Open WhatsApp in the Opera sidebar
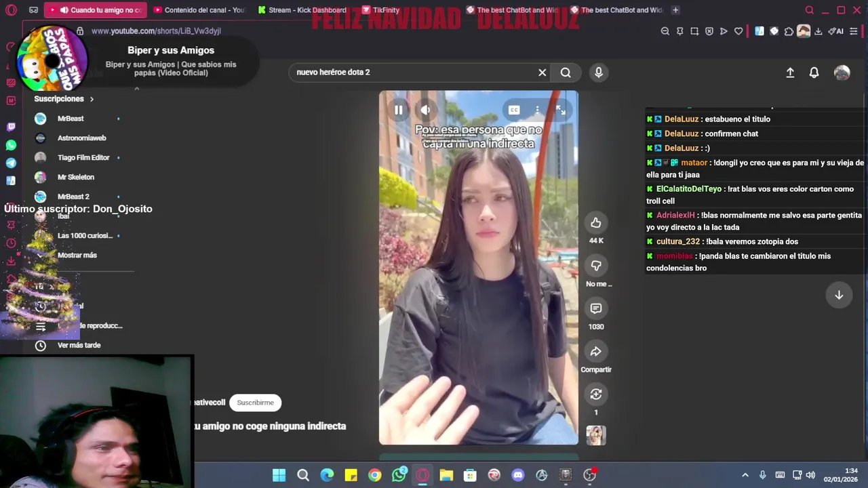 click(x=11, y=145)
